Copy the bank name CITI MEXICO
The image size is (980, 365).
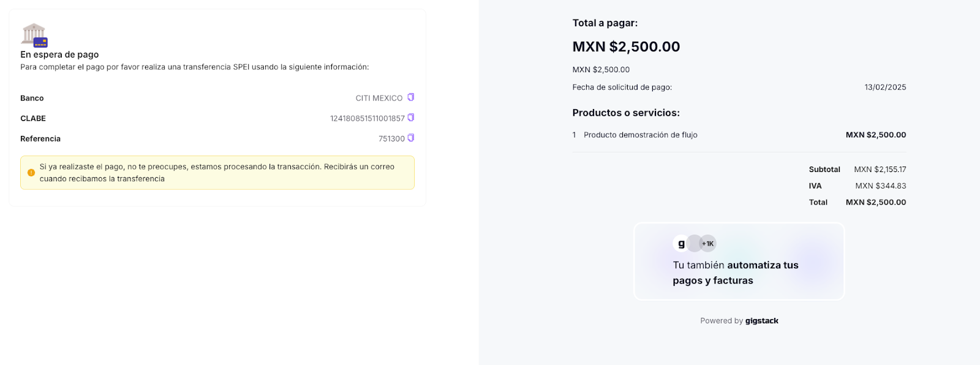411,97
